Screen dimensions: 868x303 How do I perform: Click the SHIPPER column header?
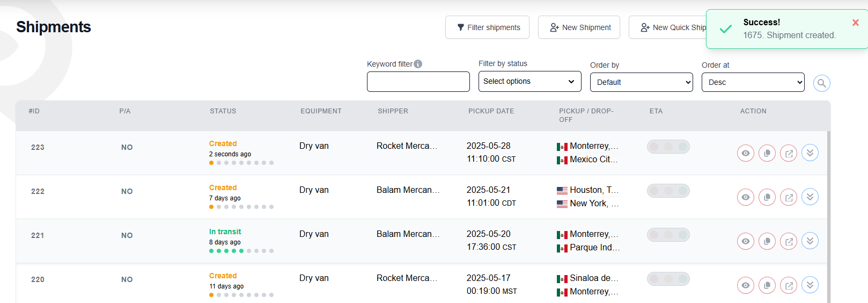[393, 111]
